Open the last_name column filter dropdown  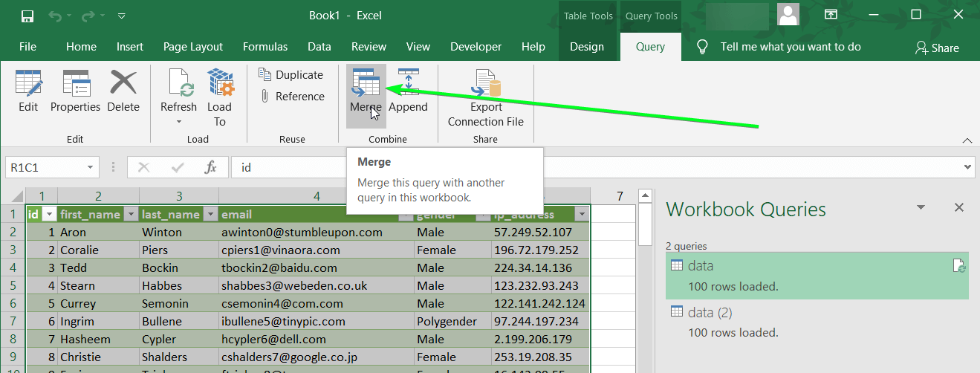click(210, 214)
